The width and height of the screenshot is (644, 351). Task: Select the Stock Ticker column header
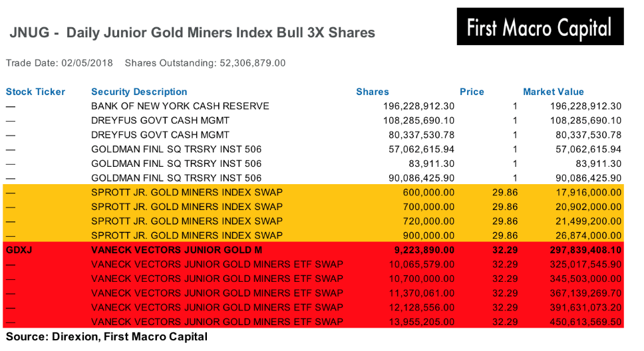click(x=35, y=92)
